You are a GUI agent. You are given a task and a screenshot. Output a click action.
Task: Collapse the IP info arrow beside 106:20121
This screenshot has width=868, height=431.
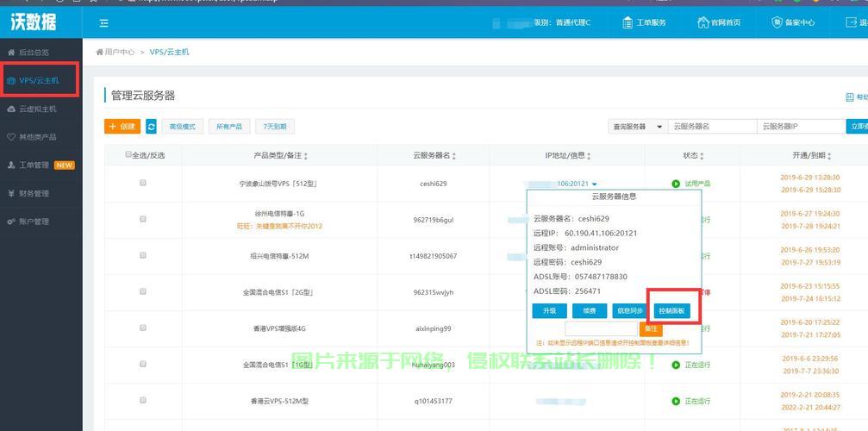click(595, 184)
